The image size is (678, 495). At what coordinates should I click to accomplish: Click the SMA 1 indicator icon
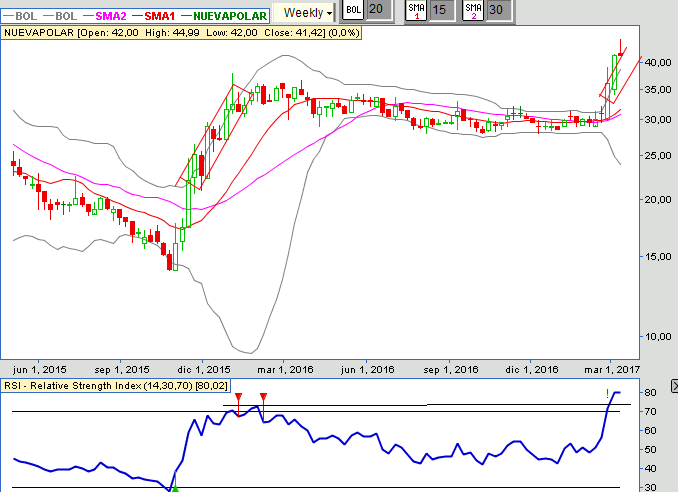coord(416,11)
